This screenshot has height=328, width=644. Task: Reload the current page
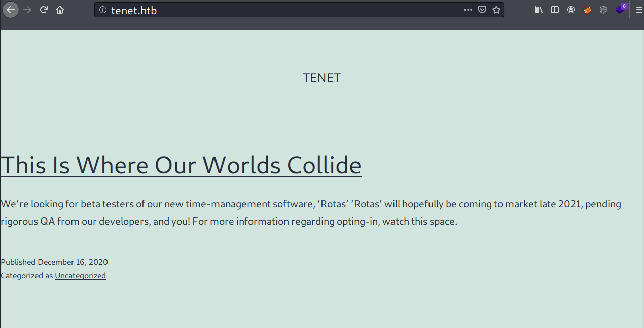point(44,10)
